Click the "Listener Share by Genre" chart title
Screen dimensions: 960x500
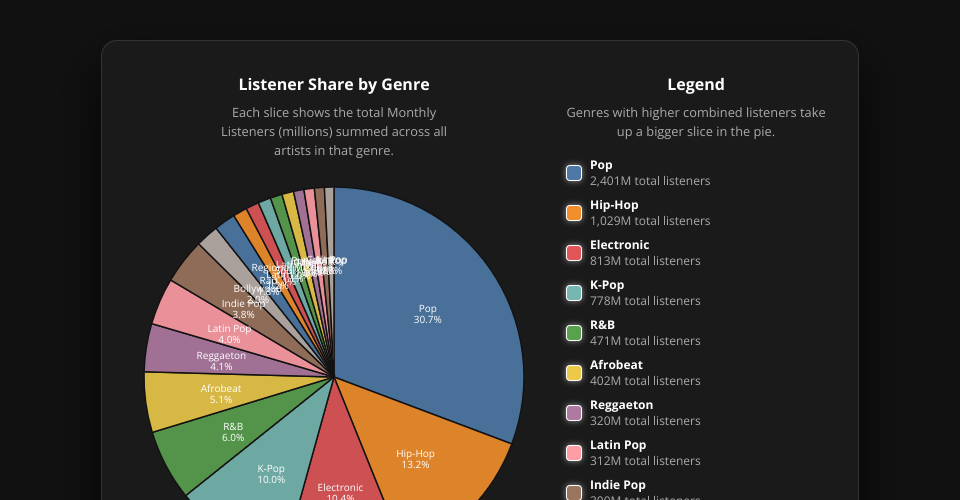(x=334, y=85)
